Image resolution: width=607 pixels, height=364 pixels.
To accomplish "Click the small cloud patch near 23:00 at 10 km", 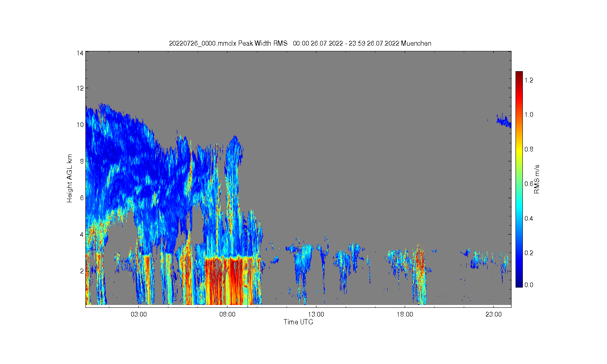I will [504, 121].
